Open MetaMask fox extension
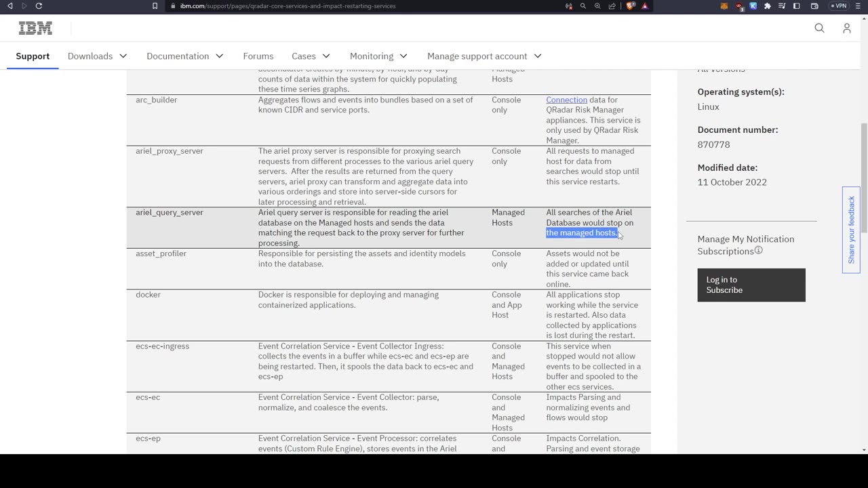The image size is (868, 488). coord(724,6)
